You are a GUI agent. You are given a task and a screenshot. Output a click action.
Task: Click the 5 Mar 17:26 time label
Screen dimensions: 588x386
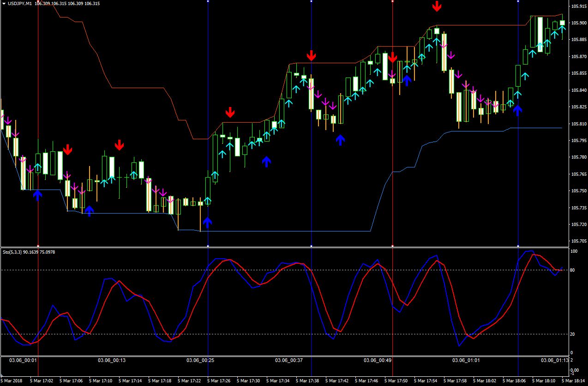pyautogui.click(x=219, y=381)
